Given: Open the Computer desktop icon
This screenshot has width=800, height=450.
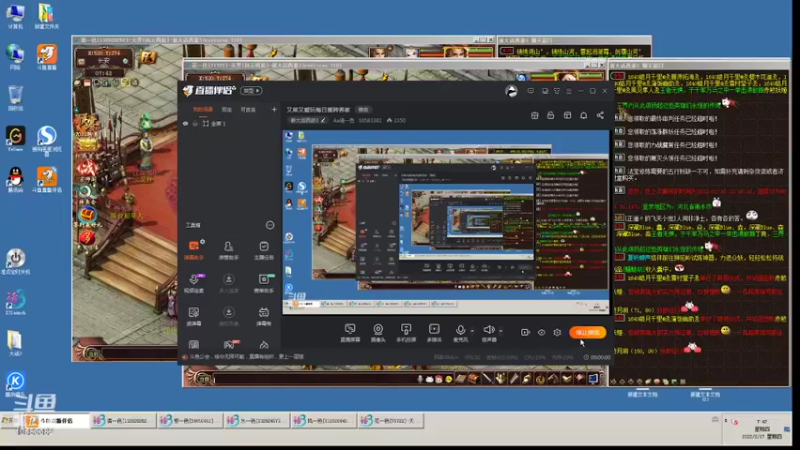Looking at the screenshot, I should point(15,16).
